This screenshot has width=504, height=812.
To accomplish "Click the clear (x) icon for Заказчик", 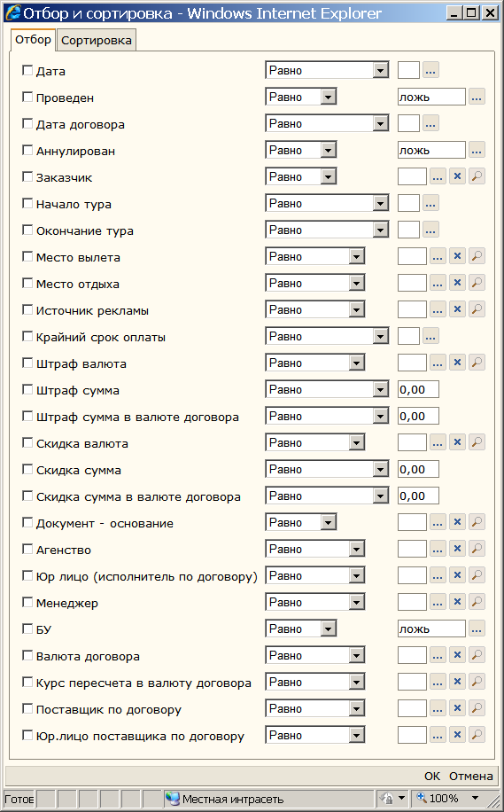I will [x=457, y=176].
